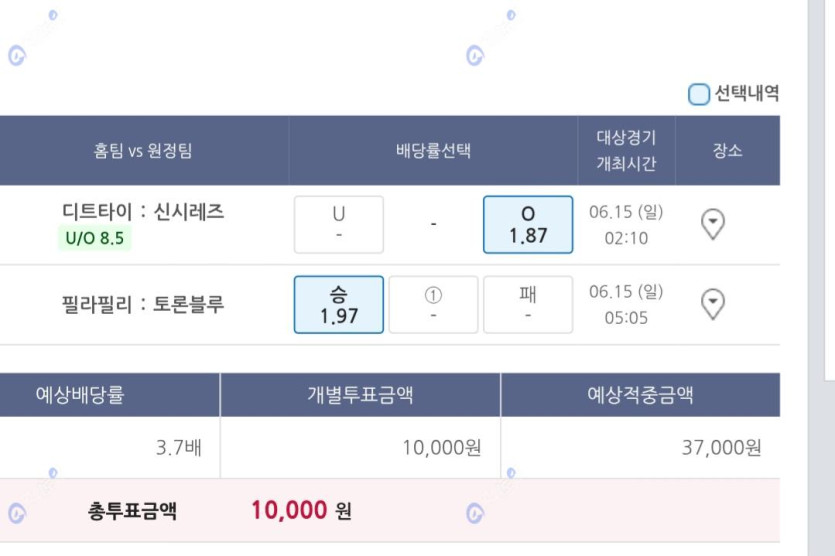Screen dimensions: 835x556
Task: Click the 디트타이 : 신시레즈 match name
Action: [143, 211]
